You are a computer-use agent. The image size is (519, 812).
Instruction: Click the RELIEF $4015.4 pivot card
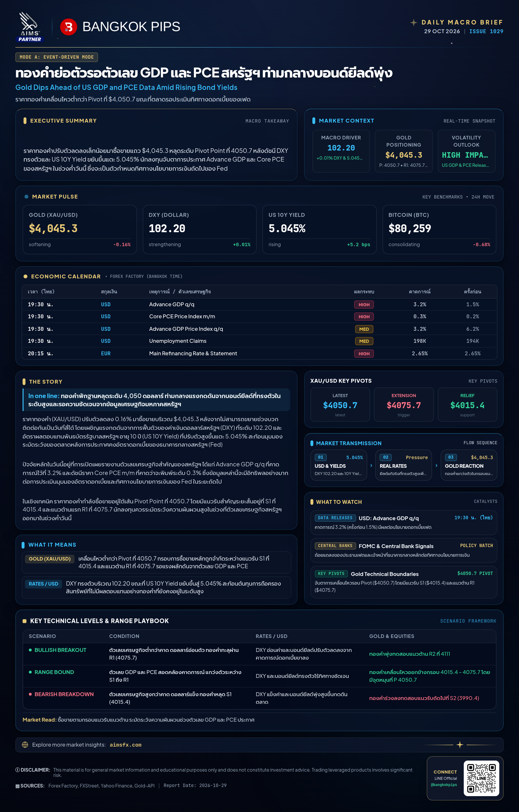pos(467,405)
